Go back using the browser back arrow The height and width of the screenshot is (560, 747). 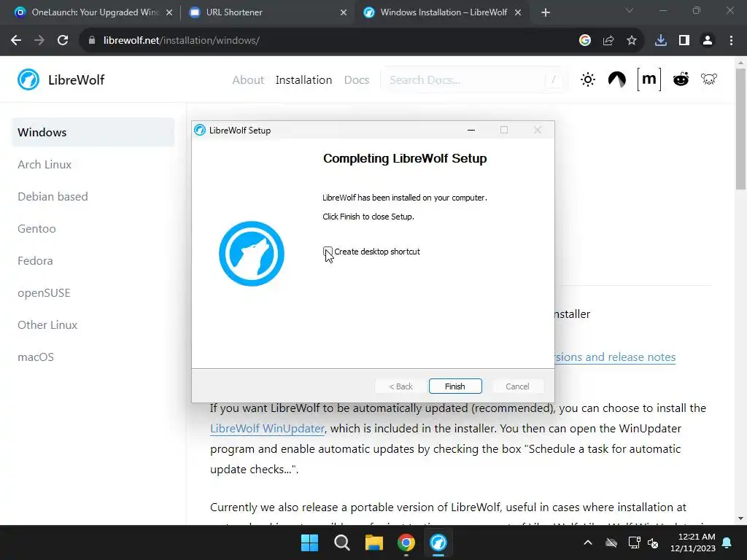tap(16, 41)
